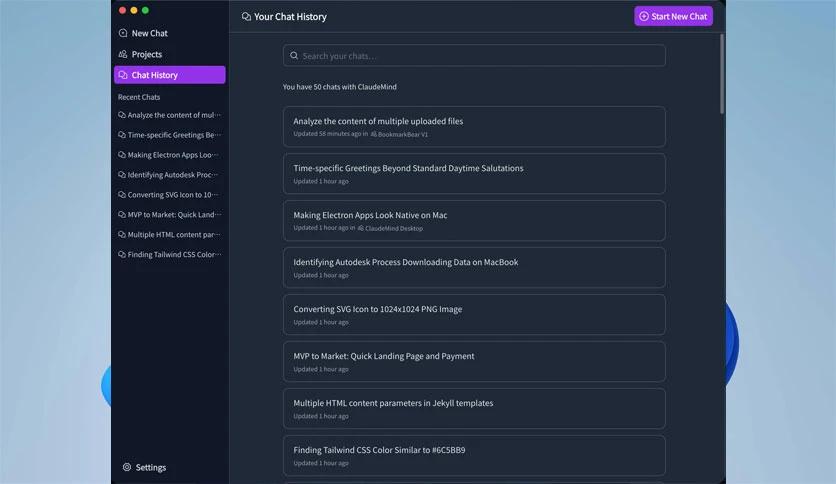Image resolution: width=836 pixels, height=484 pixels.
Task: Click the chat icon beside Your Chat History
Action: point(246,17)
